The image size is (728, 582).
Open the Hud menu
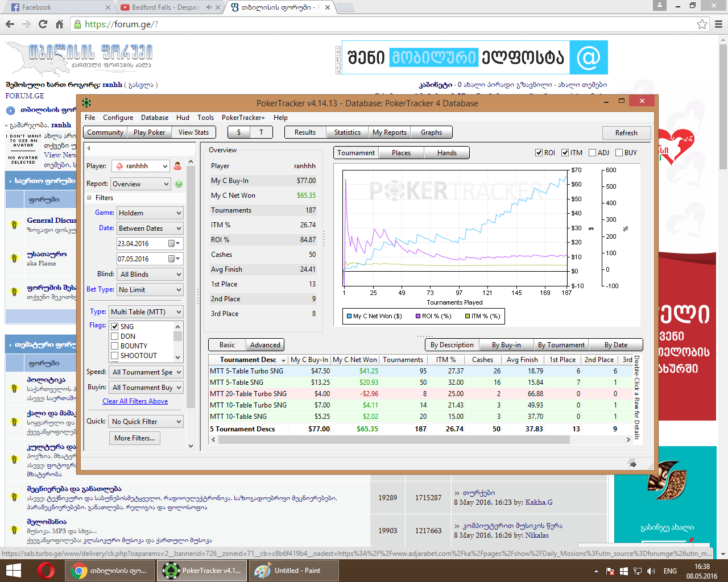pyautogui.click(x=183, y=118)
